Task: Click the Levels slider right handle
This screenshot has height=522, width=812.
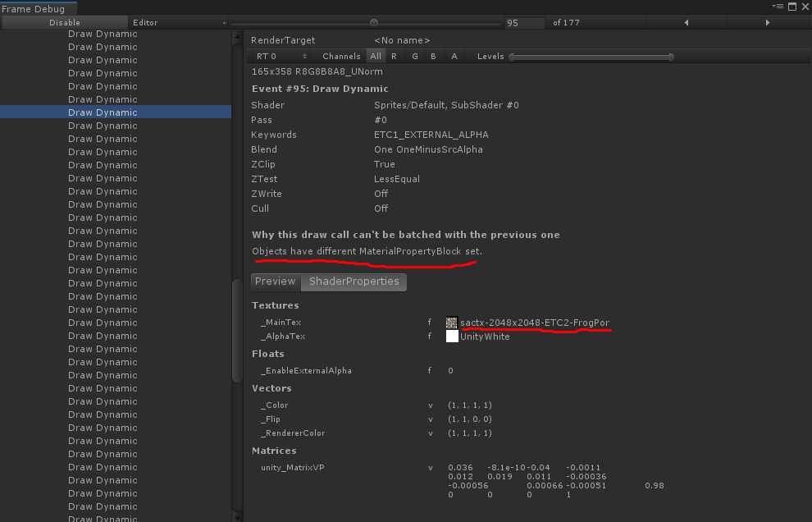Action: pyautogui.click(x=671, y=57)
